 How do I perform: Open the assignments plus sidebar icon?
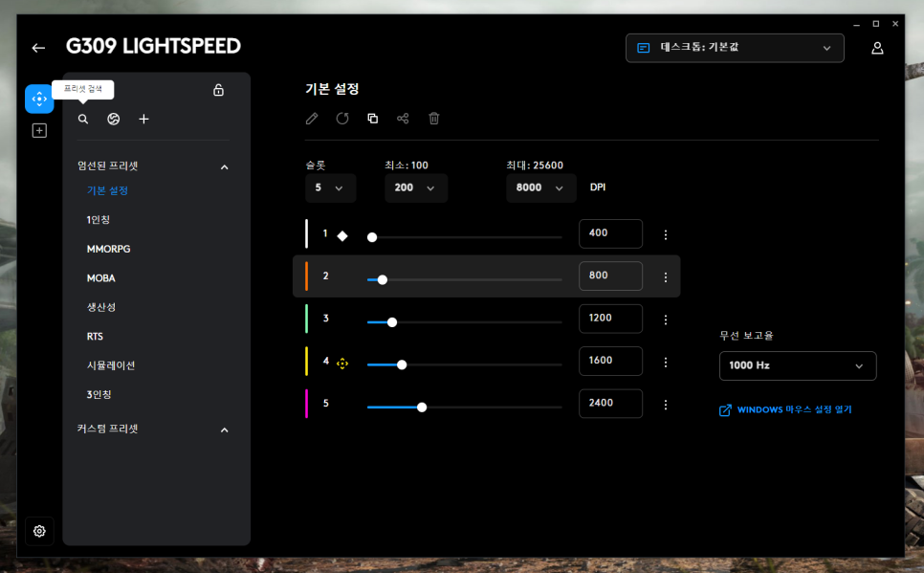[39, 130]
